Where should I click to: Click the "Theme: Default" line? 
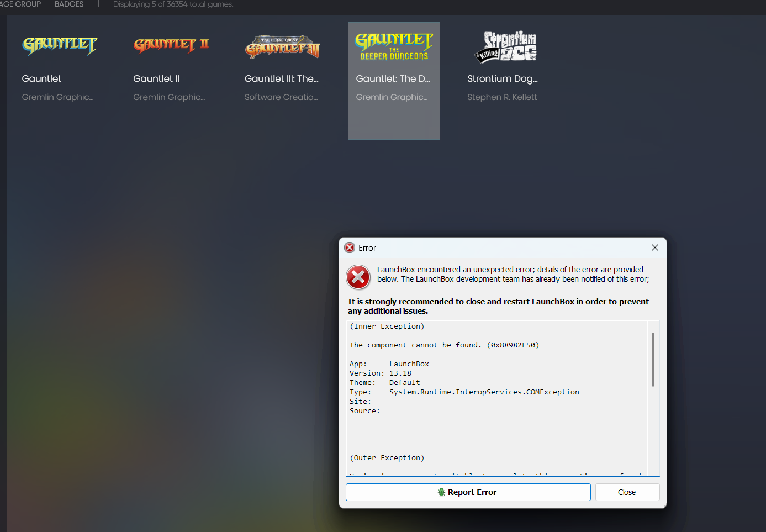pos(385,383)
